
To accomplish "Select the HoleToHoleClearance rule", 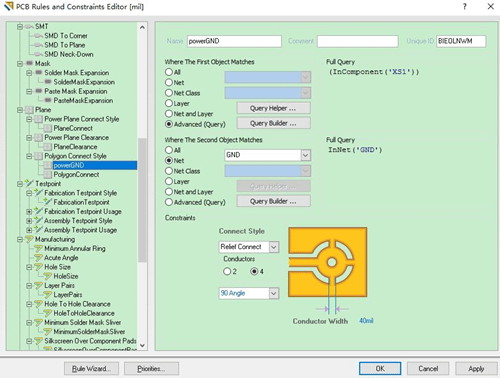I will 84,313.
